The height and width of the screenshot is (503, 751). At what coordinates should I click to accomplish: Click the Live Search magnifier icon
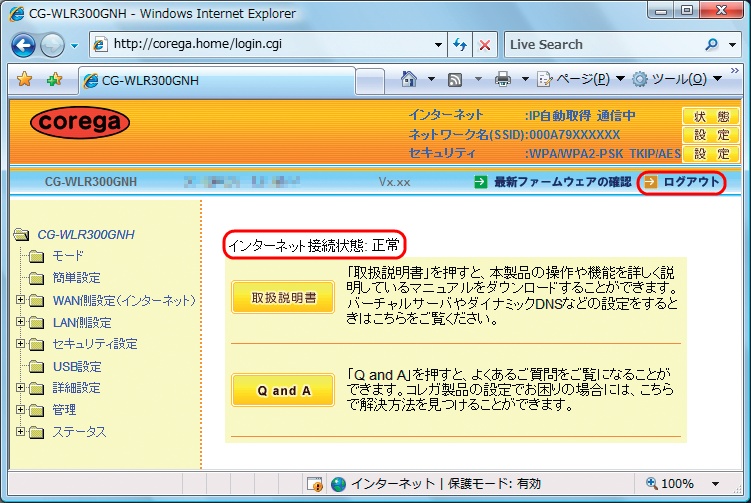pos(712,45)
